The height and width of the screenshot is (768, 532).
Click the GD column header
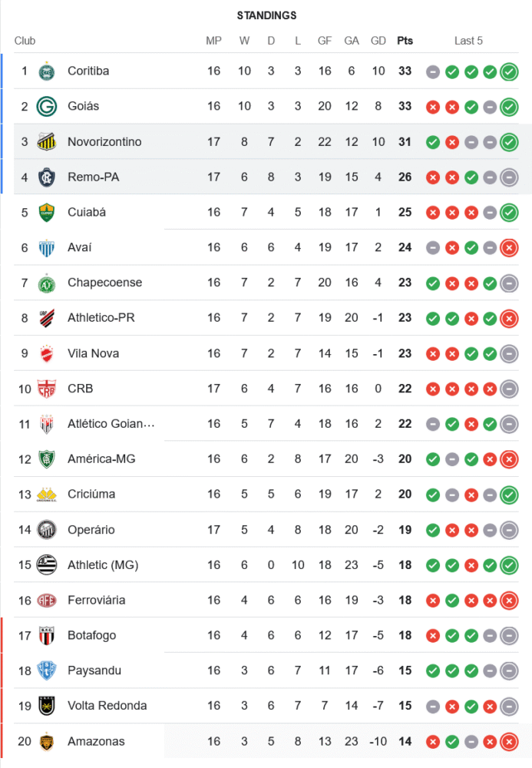(x=378, y=41)
